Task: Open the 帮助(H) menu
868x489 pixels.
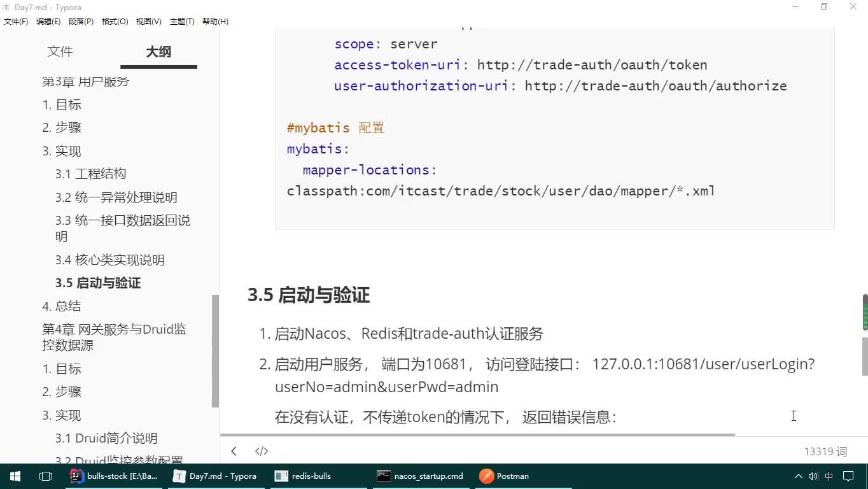Action: [215, 22]
